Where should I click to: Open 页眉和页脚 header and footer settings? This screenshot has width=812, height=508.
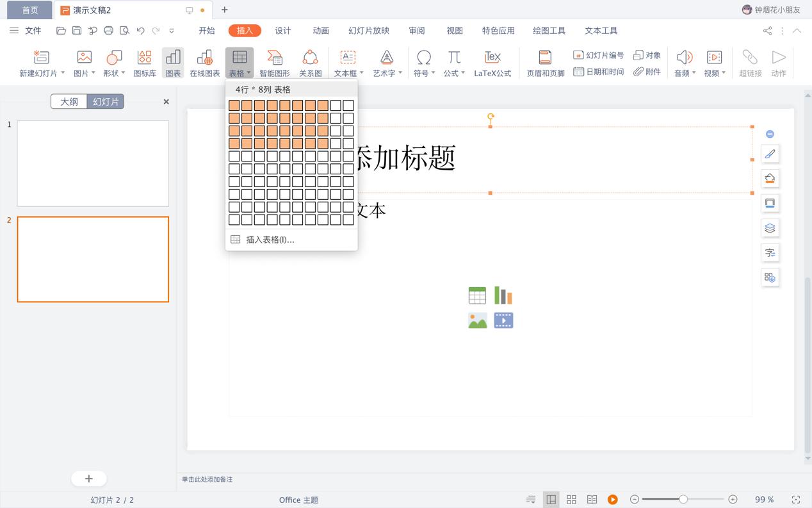tap(544, 62)
